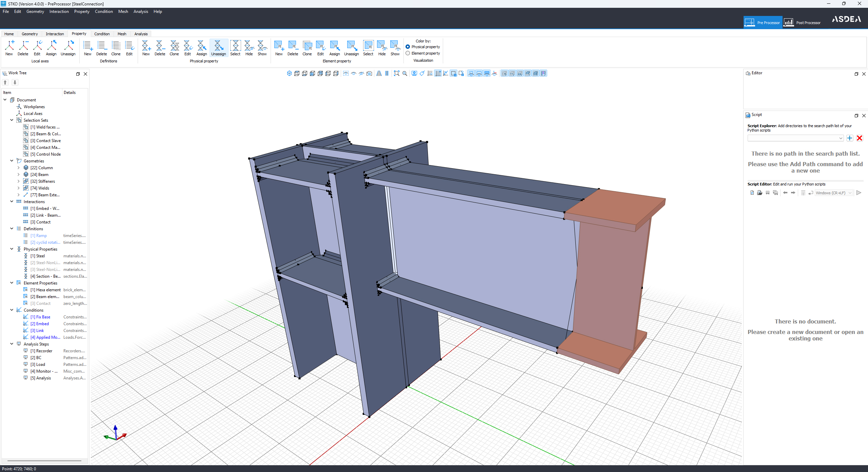Select [4] Applied Mo... condition
Screen dimensions: 868x472
[x=45, y=337]
